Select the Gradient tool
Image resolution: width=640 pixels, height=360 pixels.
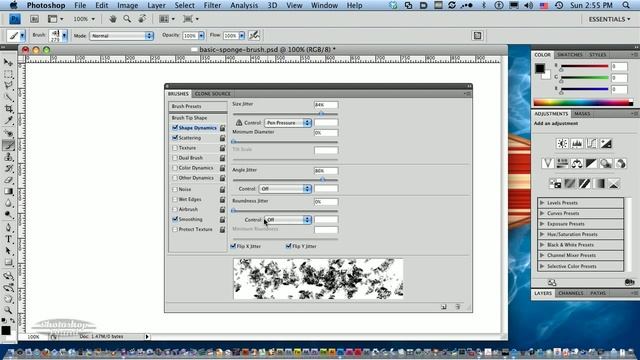[8, 191]
